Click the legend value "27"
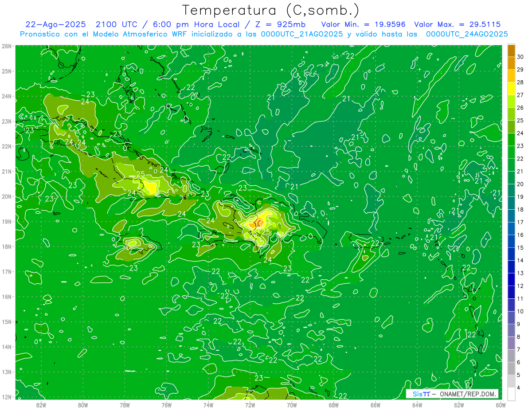532x411 pixels. [520, 95]
